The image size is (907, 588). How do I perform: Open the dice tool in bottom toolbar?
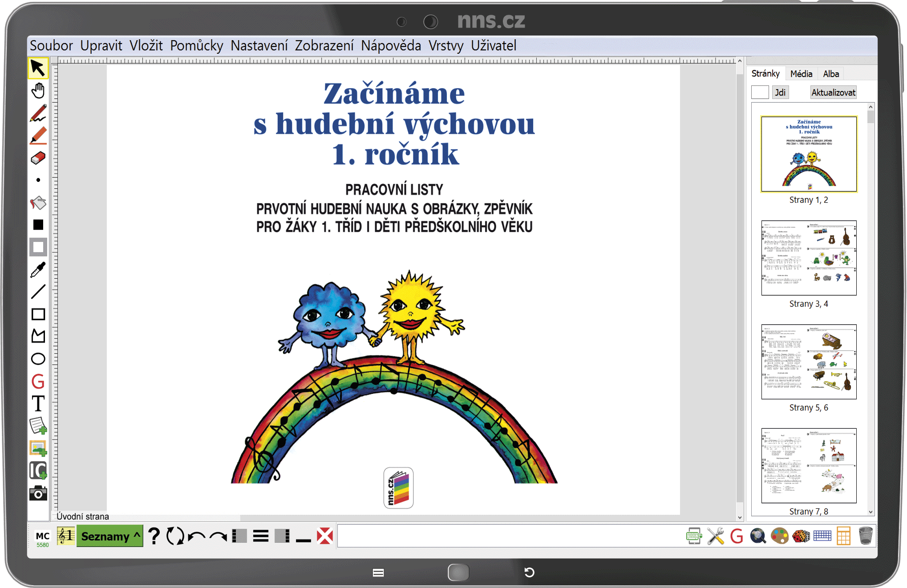801,536
